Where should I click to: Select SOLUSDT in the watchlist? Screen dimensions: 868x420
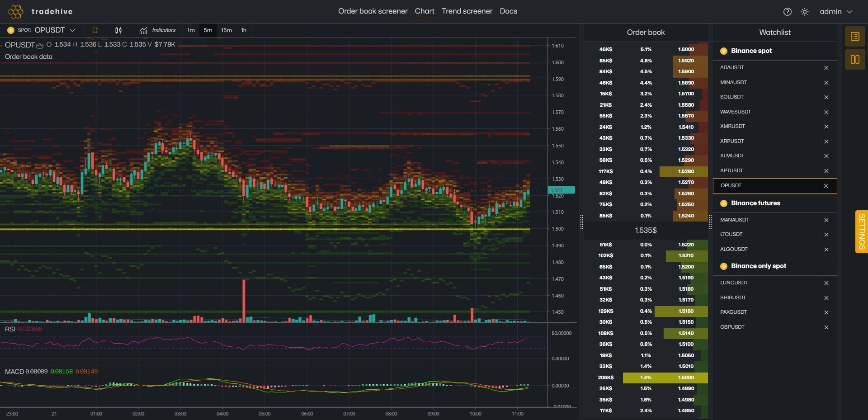[x=732, y=97]
